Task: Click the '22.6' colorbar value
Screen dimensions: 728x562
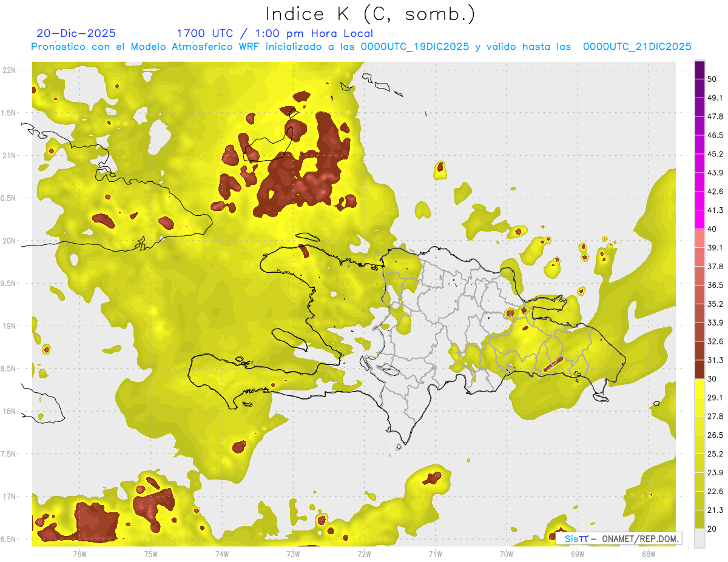Action: pos(715,492)
